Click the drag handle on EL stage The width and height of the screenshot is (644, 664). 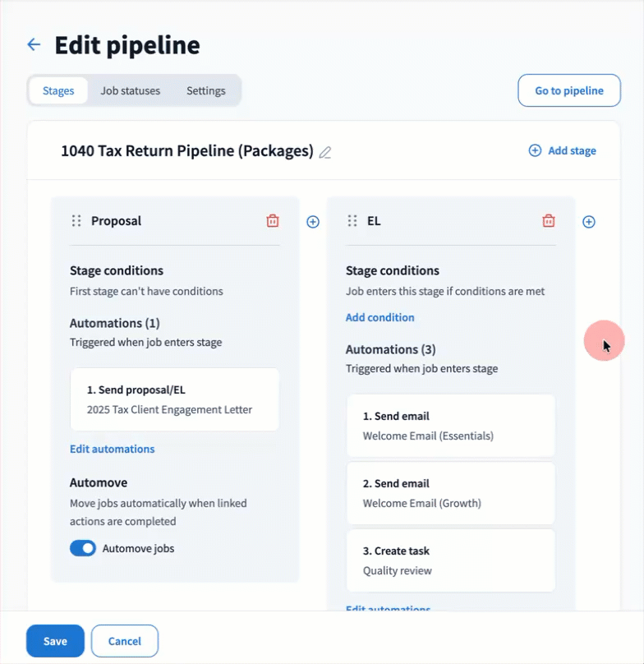tap(352, 221)
